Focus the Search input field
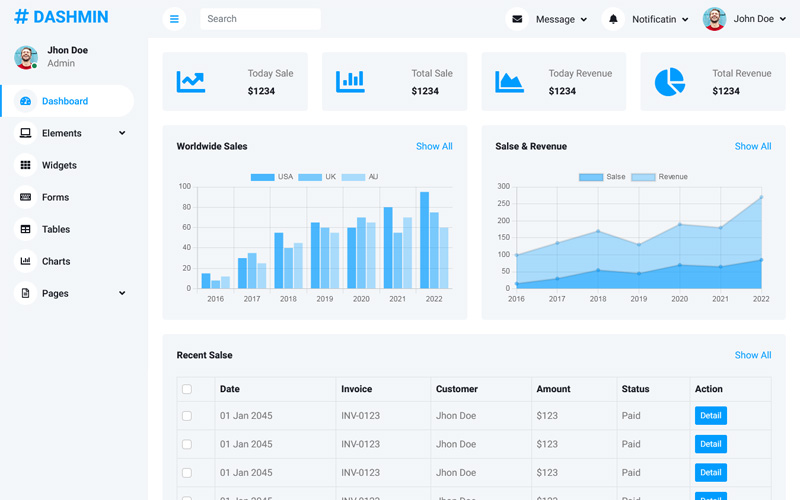This screenshot has height=500, width=800. tap(260, 19)
